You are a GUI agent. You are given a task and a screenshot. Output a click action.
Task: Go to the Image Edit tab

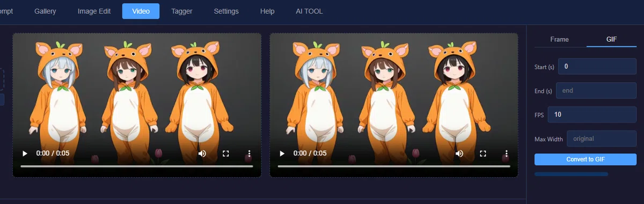[x=94, y=11]
